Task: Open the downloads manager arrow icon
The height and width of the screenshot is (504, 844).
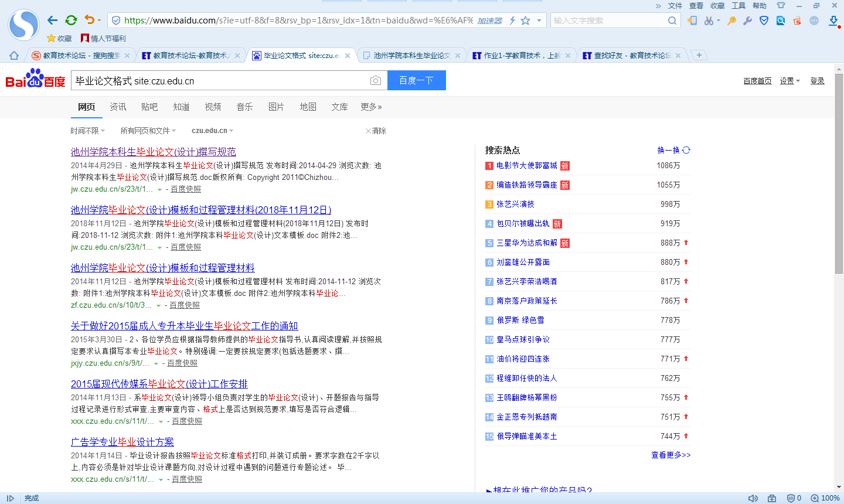Action: [833, 21]
